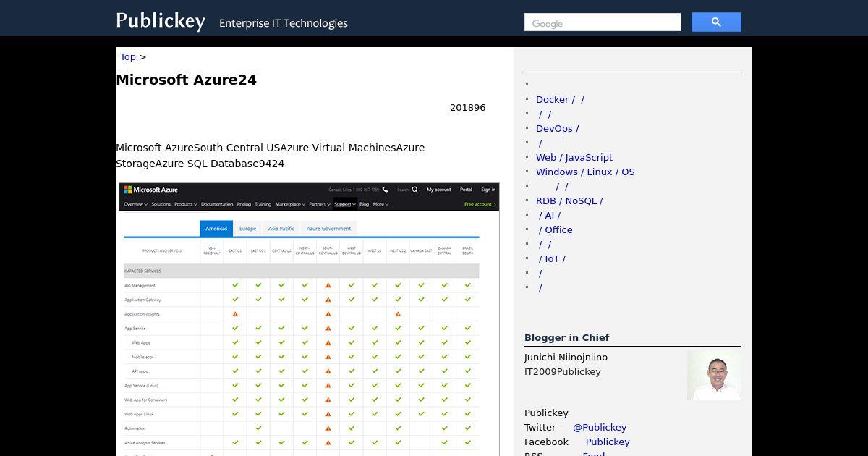Click the warning icon in Web Apps row
Screen dimensions: 868x456
point(328,342)
